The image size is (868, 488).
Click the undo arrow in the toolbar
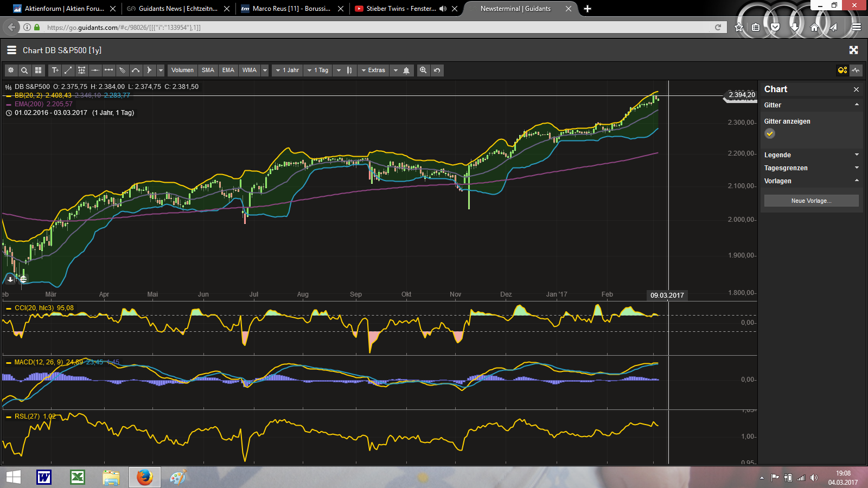pyautogui.click(x=437, y=70)
